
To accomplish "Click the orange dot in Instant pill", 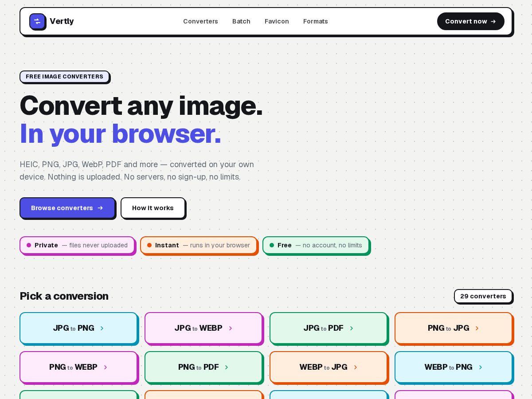I will [x=149, y=245].
